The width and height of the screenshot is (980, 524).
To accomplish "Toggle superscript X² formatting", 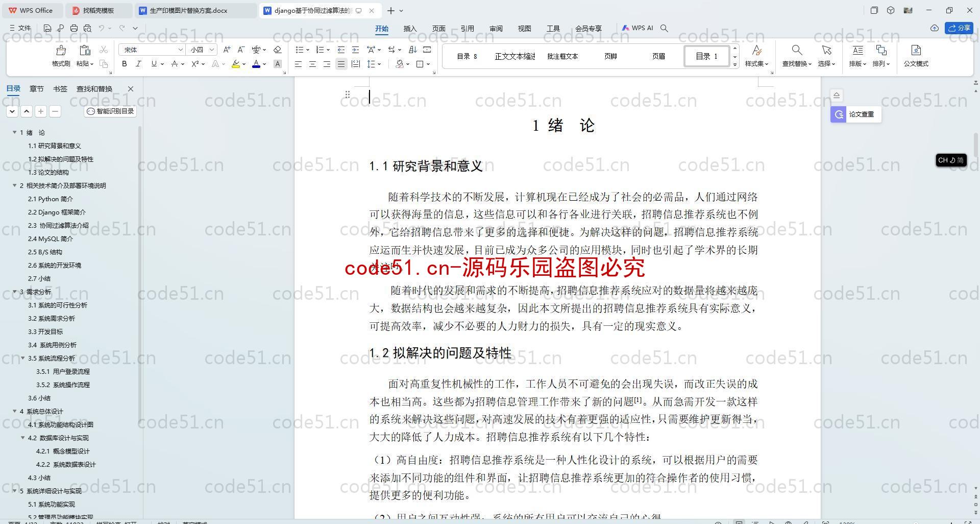I will pyautogui.click(x=195, y=64).
